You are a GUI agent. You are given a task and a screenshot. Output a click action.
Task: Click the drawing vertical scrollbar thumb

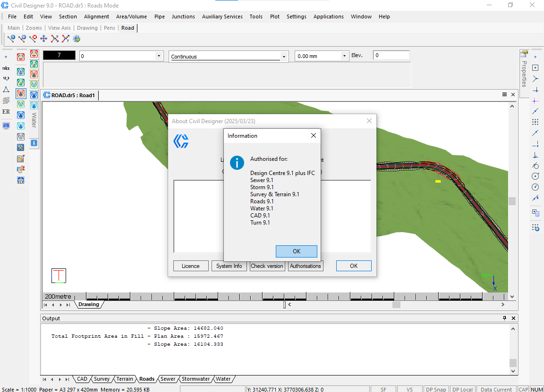(512, 201)
